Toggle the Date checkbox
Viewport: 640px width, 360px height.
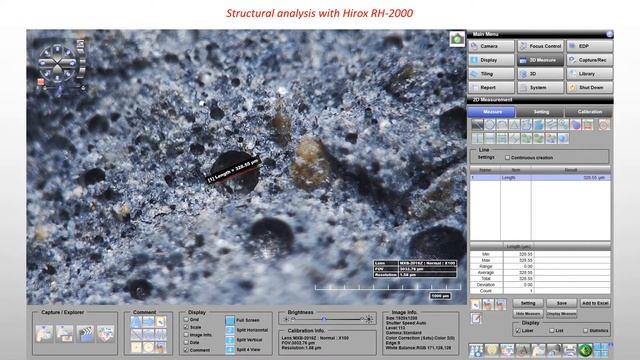pyautogui.click(x=186, y=342)
